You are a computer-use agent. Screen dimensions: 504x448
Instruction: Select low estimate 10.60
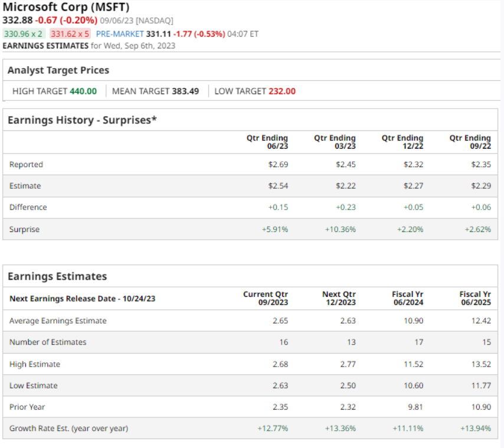[413, 385]
